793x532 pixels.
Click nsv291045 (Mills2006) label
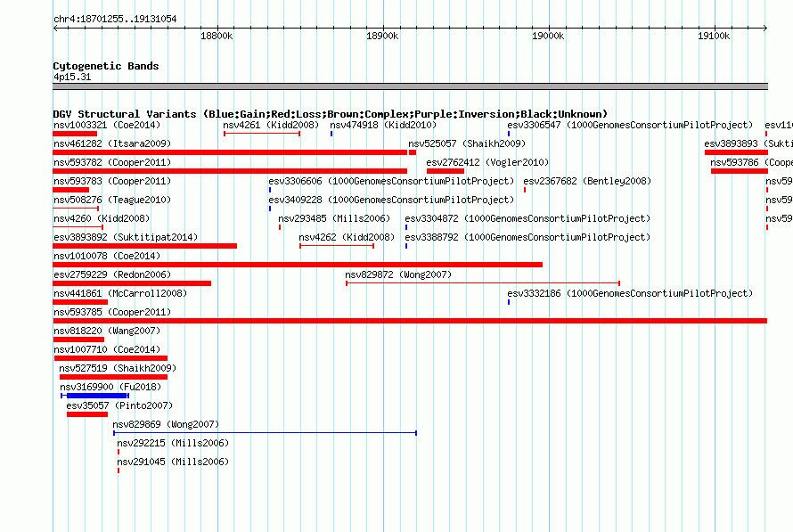point(173,462)
